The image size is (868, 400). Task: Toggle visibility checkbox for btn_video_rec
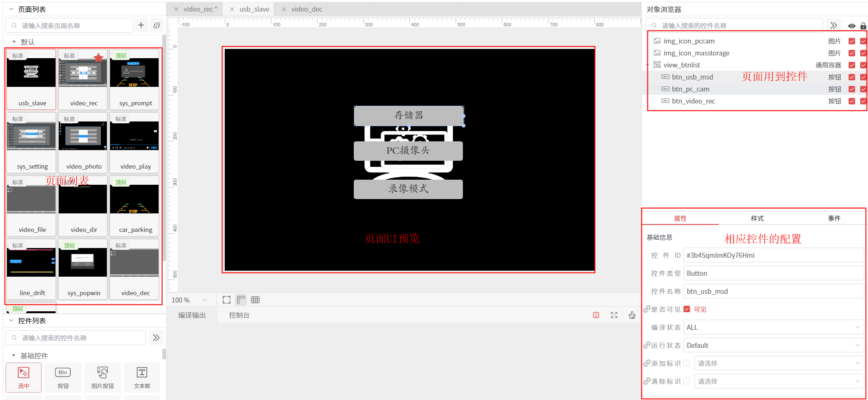click(852, 101)
